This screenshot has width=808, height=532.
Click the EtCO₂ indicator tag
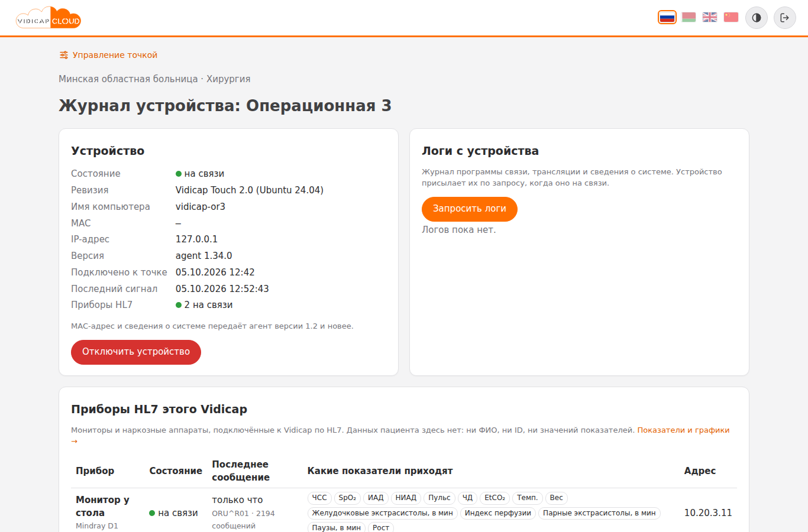(x=495, y=498)
